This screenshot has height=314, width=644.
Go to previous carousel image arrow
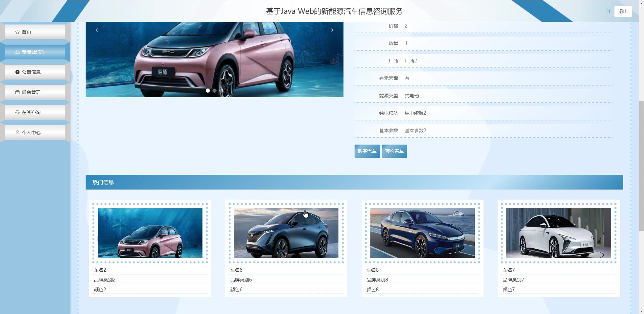tap(97, 30)
